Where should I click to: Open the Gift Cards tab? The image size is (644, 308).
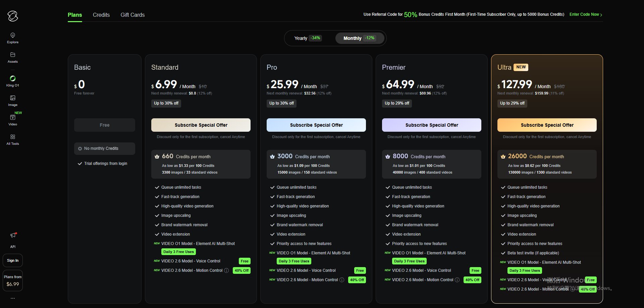132,15
